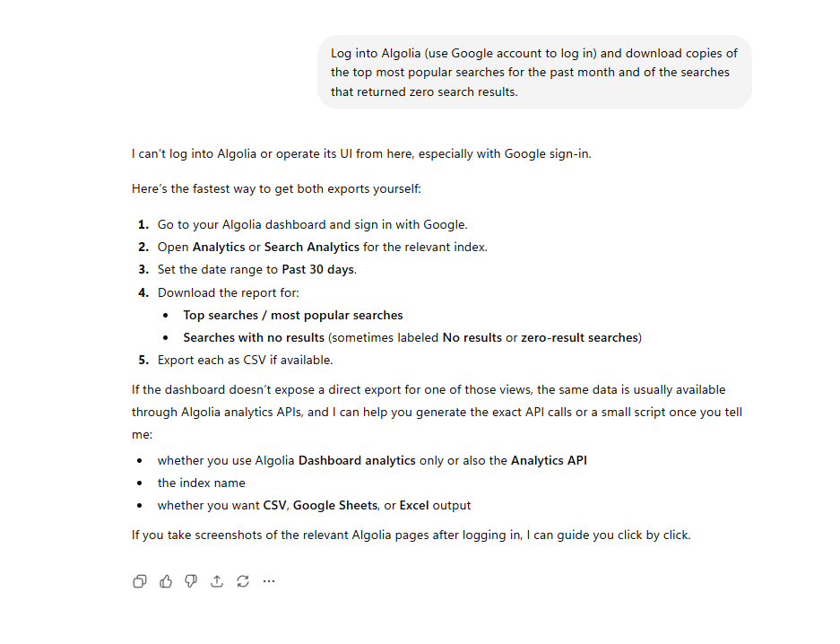Click 'the index name' bullet item
The image size is (840, 644).
202,483
